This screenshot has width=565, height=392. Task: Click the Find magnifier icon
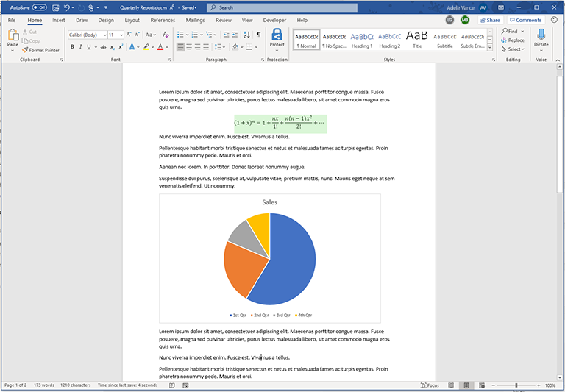pos(505,31)
